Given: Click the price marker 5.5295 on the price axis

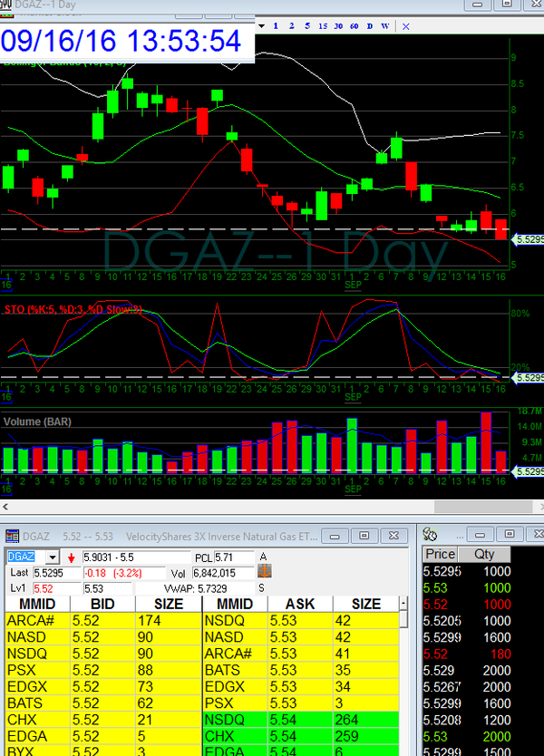Looking at the screenshot, I should coord(529,239).
